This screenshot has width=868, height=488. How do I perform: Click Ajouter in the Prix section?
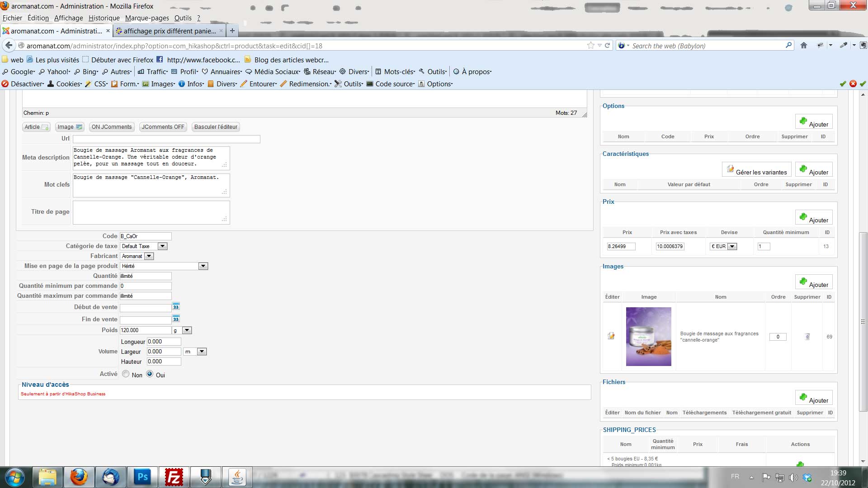click(x=814, y=217)
